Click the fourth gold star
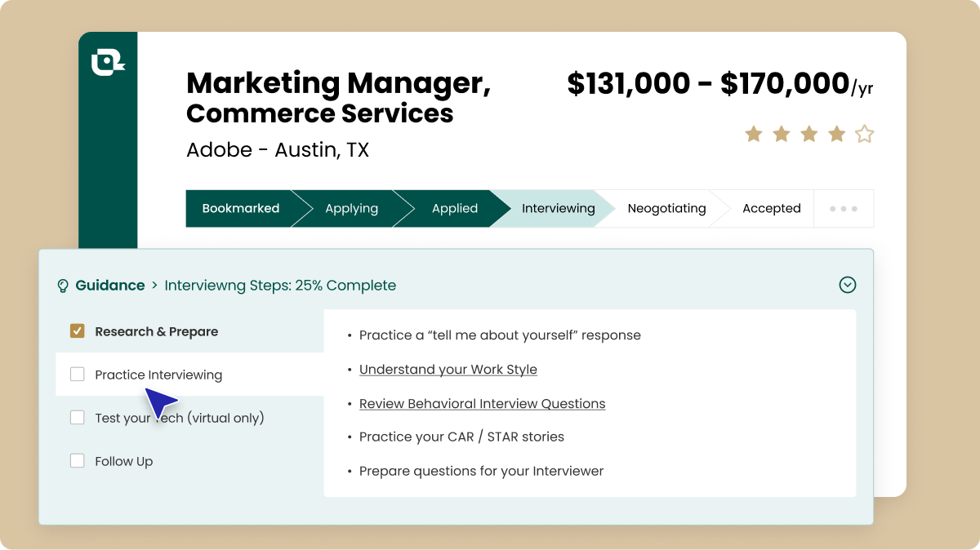This screenshot has height=550, width=980. coord(836,134)
